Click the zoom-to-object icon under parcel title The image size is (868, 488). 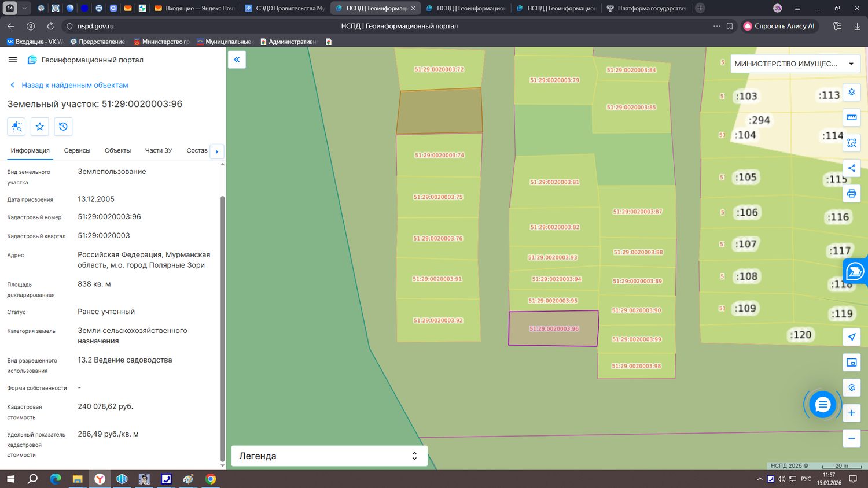(x=16, y=127)
